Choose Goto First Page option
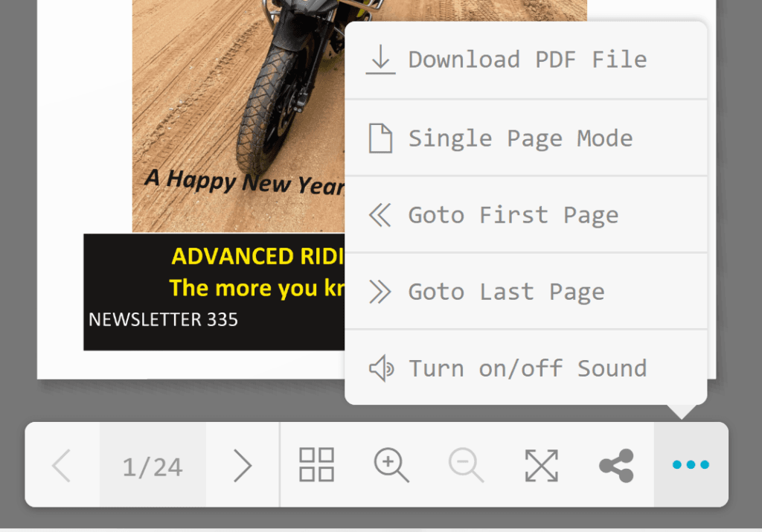Screen dimensions: 762x532 (526, 215)
